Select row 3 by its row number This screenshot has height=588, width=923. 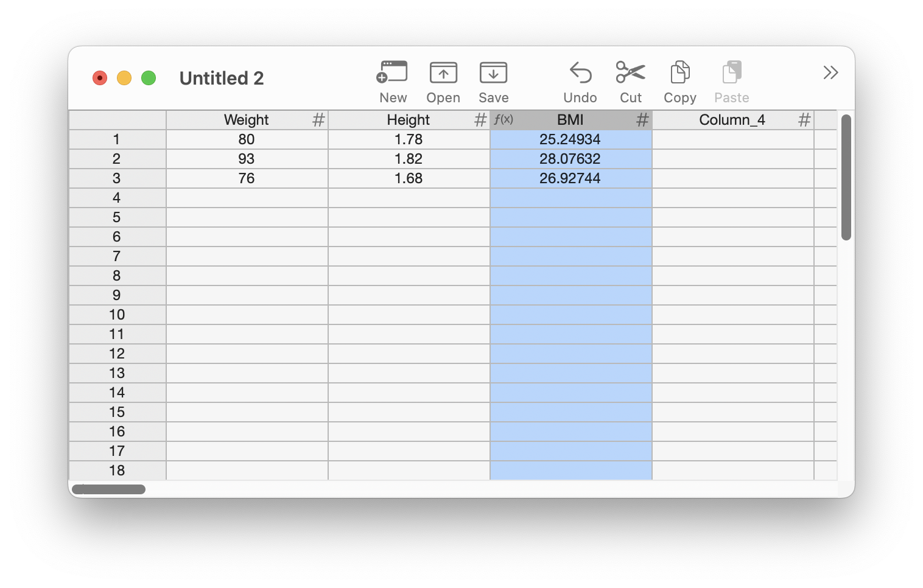(117, 178)
